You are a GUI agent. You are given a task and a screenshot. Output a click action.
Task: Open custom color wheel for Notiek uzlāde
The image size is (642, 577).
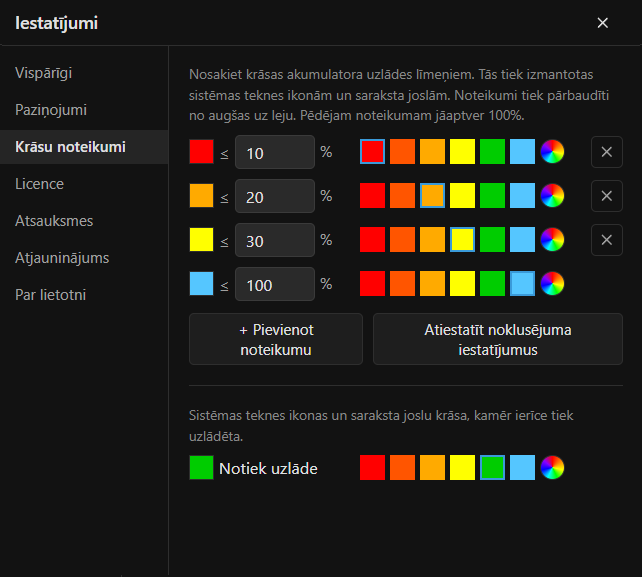tap(552, 467)
